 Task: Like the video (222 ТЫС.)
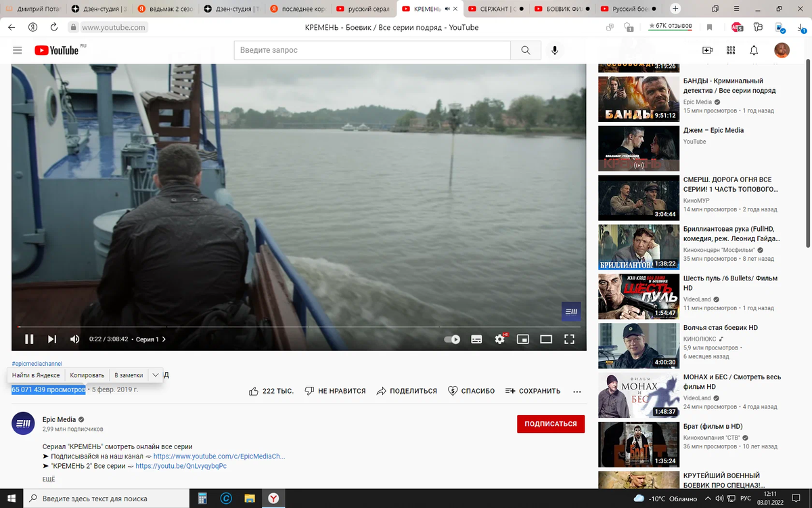click(271, 391)
